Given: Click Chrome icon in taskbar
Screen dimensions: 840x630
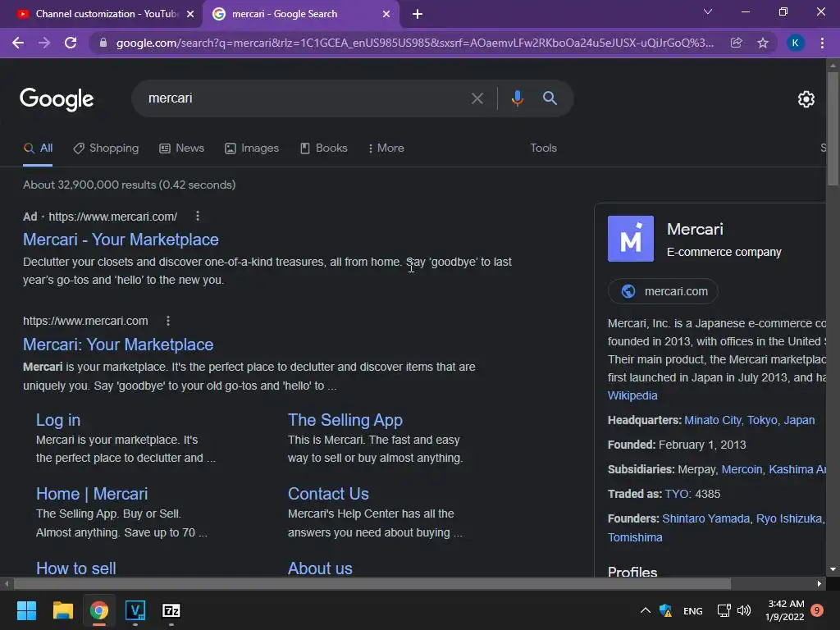Looking at the screenshot, I should 99,610.
